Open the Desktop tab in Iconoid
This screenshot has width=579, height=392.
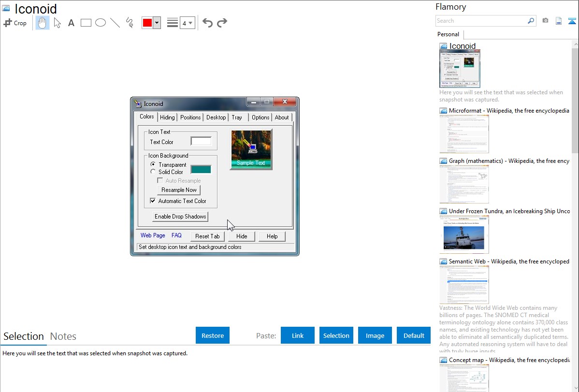216,117
